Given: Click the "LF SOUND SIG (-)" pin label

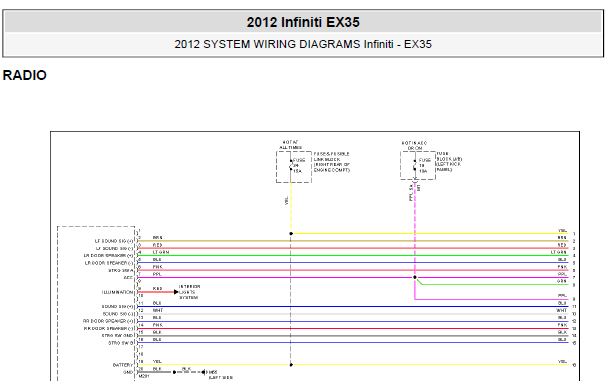Looking at the screenshot, I should point(114,249).
